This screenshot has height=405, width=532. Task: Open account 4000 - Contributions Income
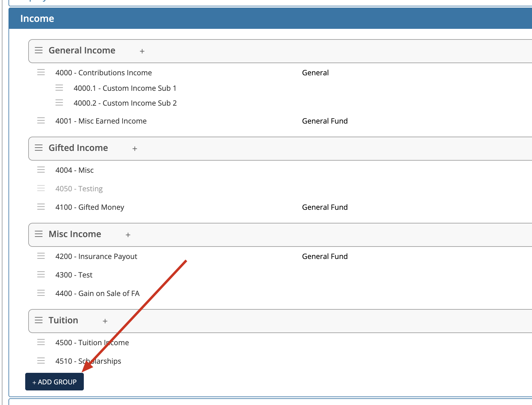click(104, 73)
